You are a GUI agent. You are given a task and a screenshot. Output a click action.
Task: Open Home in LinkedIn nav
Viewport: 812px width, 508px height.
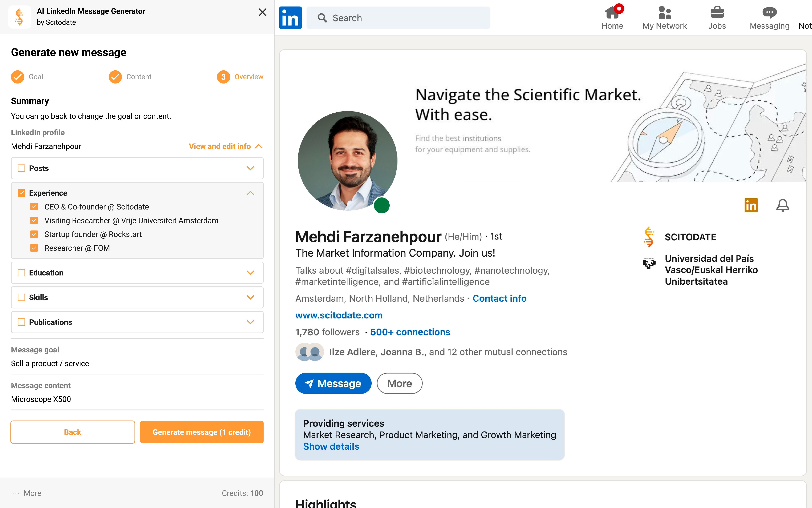coord(612,26)
